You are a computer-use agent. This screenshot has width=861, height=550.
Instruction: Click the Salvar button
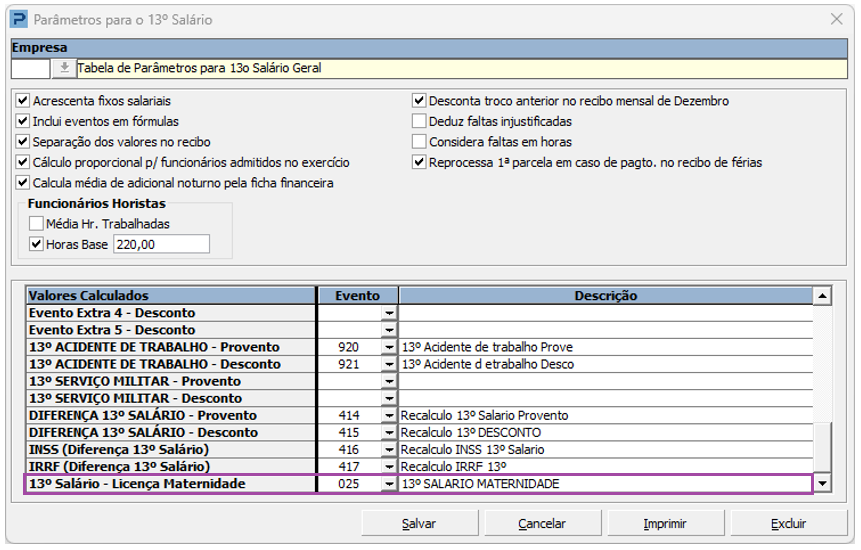418,523
